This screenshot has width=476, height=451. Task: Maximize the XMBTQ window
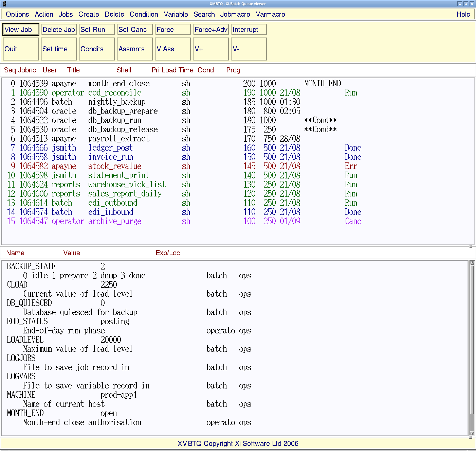tap(466, 4)
